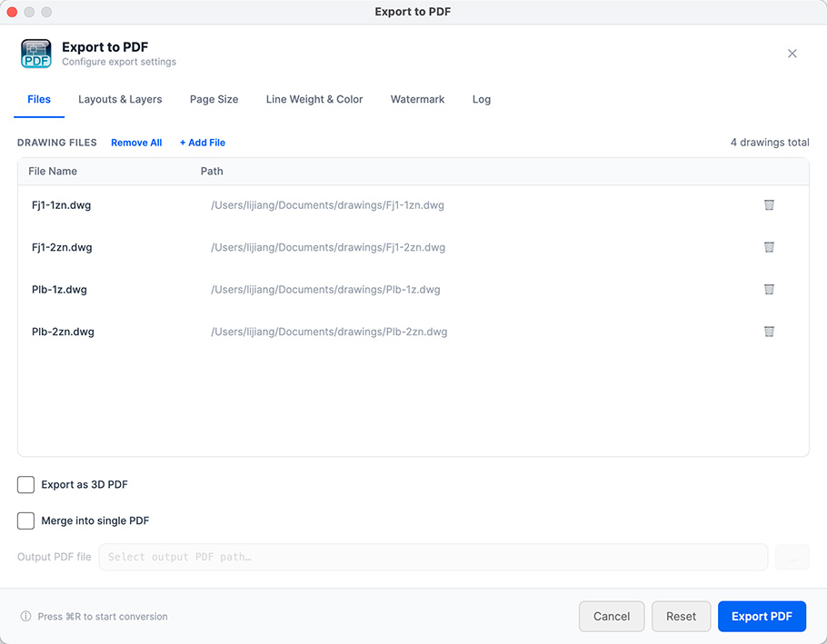Click the File Name column header
This screenshot has height=644, width=827.
(x=53, y=172)
